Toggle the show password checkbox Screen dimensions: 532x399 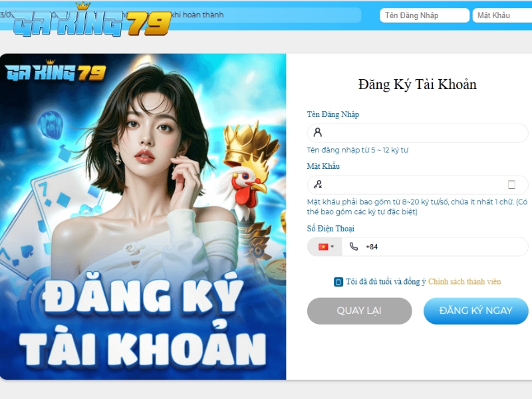coord(511,185)
